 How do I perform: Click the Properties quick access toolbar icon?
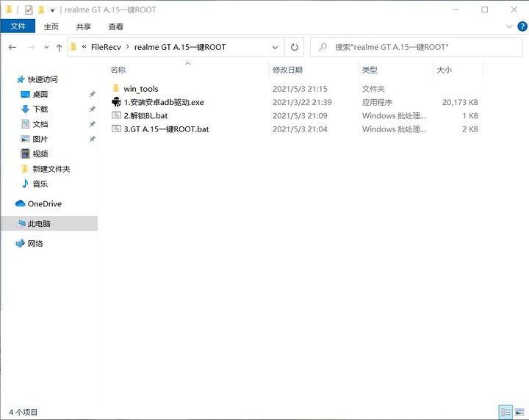[x=29, y=10]
